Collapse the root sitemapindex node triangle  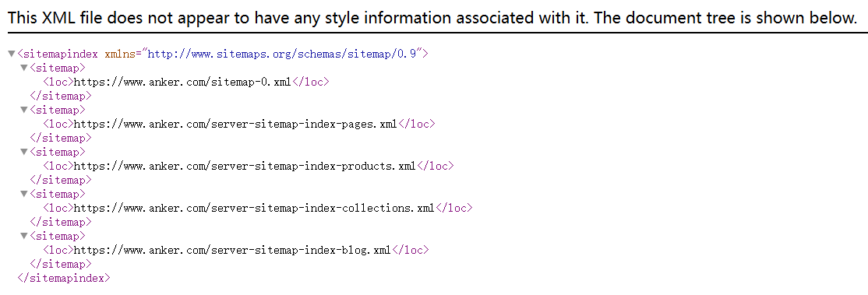point(12,54)
